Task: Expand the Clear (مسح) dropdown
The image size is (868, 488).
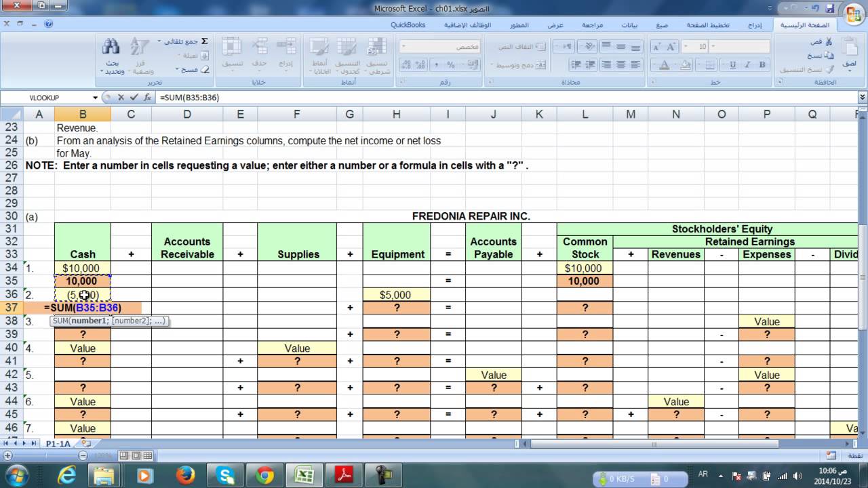Action: coord(178,69)
